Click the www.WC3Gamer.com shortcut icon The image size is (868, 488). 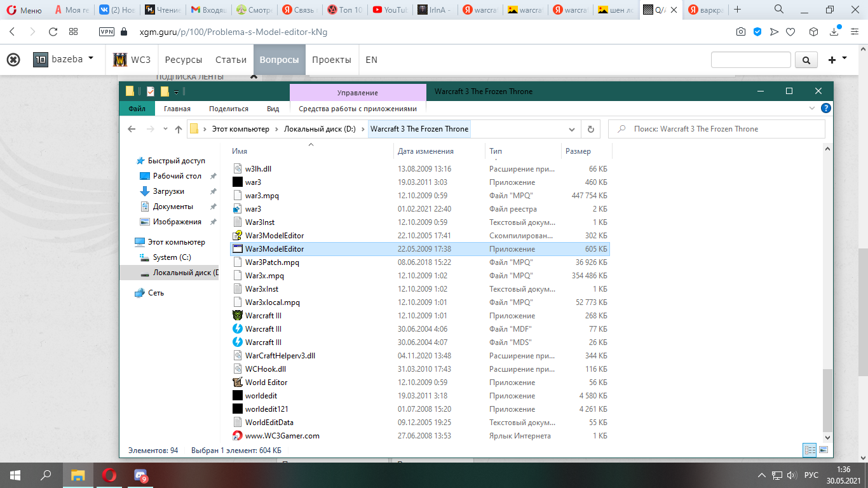(x=238, y=436)
